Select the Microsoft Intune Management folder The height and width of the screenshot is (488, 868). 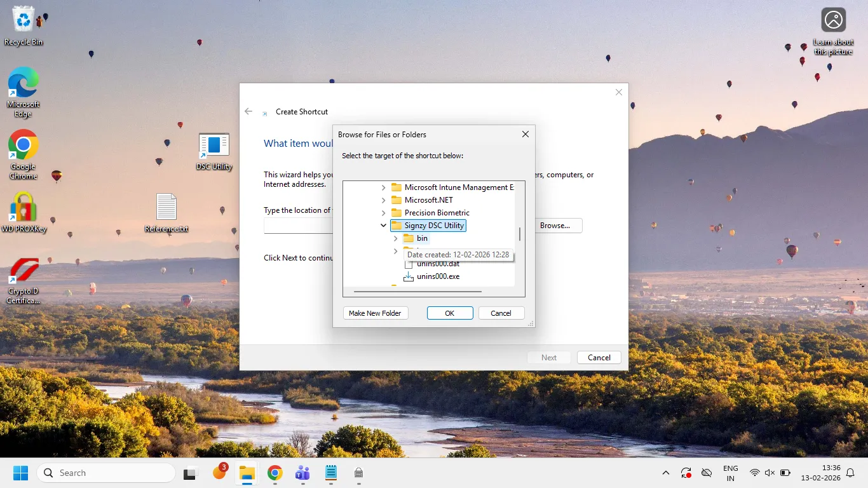point(452,187)
